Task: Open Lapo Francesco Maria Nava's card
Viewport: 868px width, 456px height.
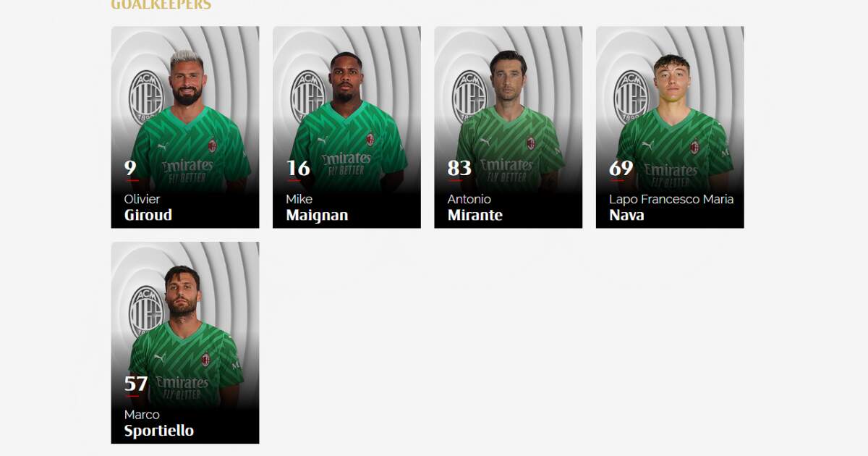Action: [670, 127]
